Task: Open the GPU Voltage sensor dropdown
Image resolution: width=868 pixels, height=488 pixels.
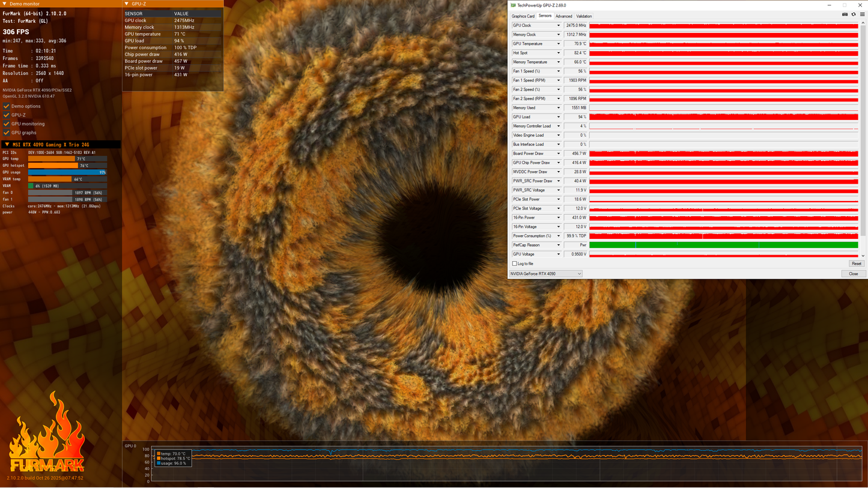Action: (x=559, y=255)
